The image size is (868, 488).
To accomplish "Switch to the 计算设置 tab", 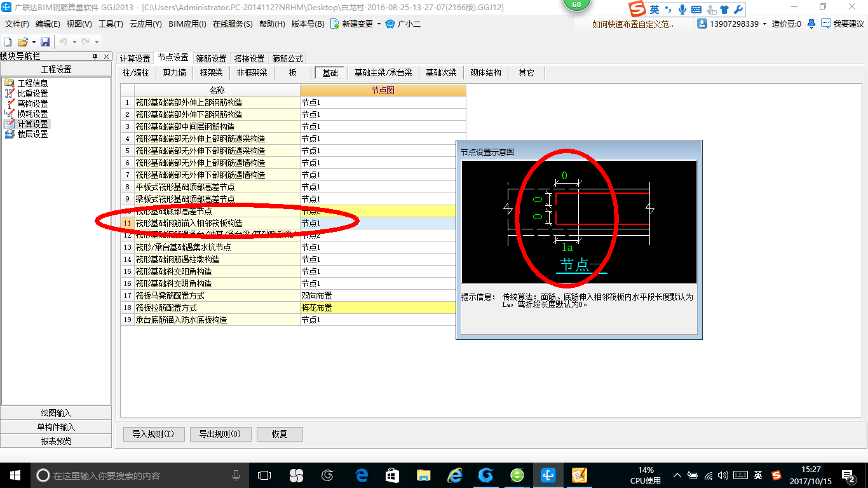I will click(x=135, y=58).
